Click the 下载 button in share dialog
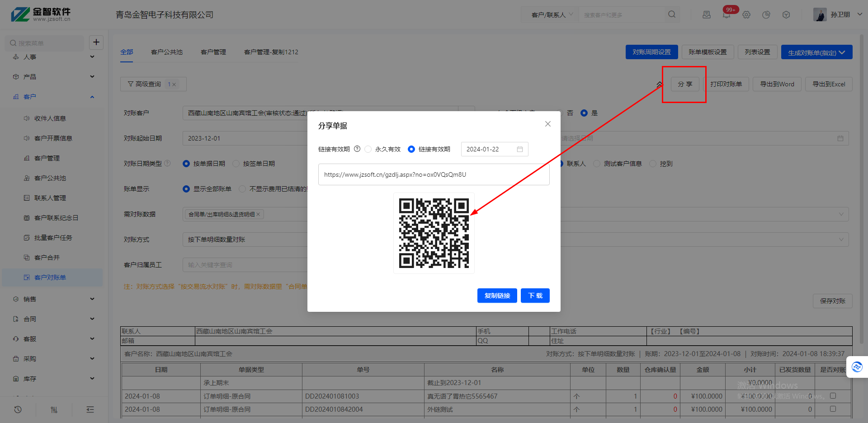Screen dimensions: 868x423 [535, 296]
